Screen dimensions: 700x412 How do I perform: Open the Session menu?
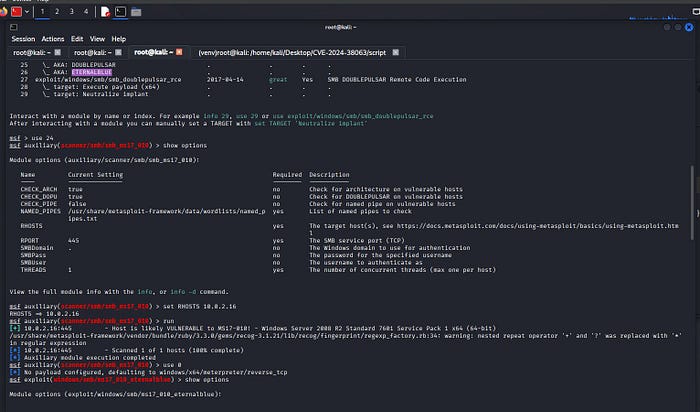23,39
